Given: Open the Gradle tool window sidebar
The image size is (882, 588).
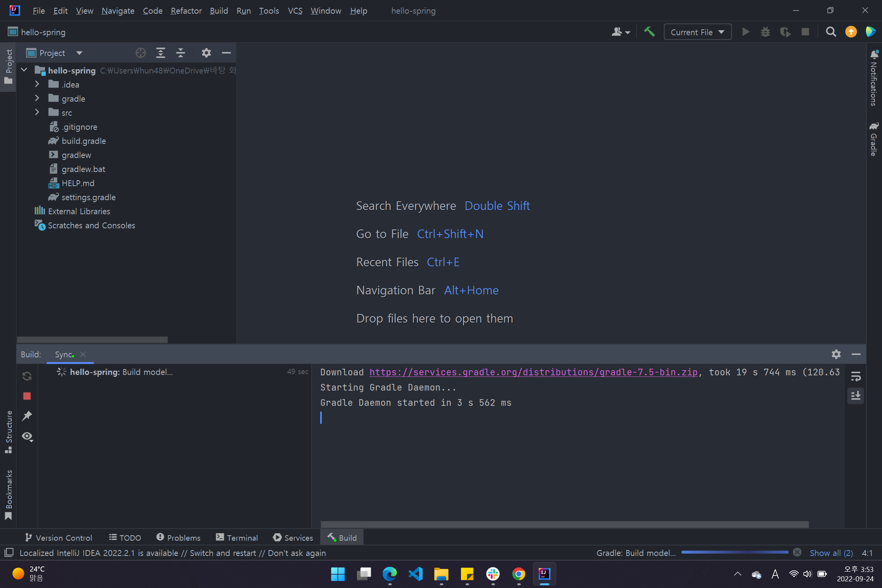Looking at the screenshot, I should [x=874, y=140].
